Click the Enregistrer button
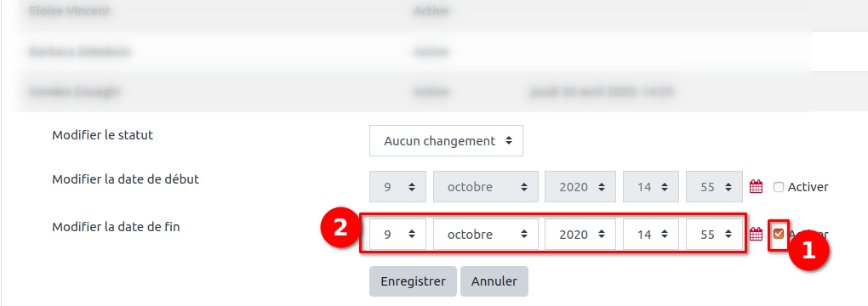 pyautogui.click(x=413, y=281)
